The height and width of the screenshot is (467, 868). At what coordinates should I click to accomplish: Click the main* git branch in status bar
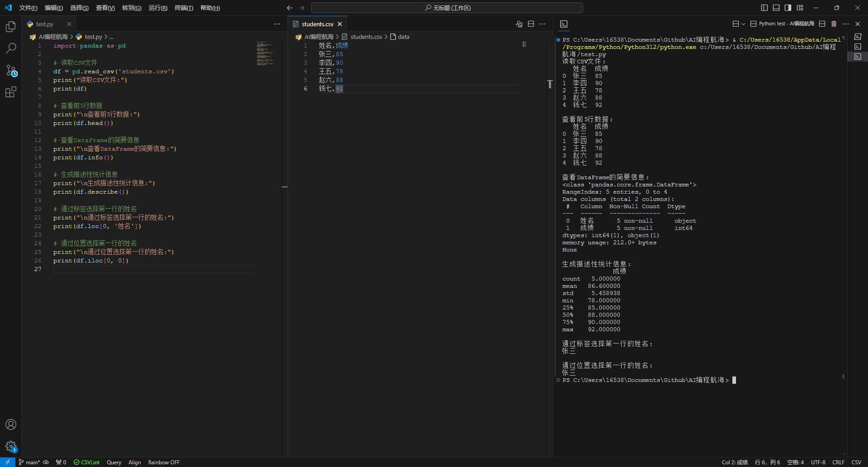click(29, 462)
